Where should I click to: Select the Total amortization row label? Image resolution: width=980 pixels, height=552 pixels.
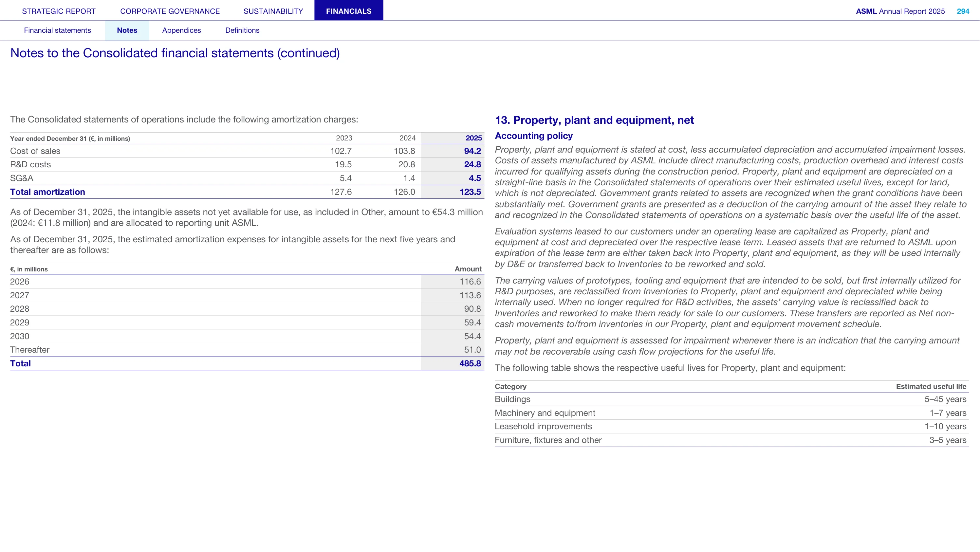[x=47, y=192]
